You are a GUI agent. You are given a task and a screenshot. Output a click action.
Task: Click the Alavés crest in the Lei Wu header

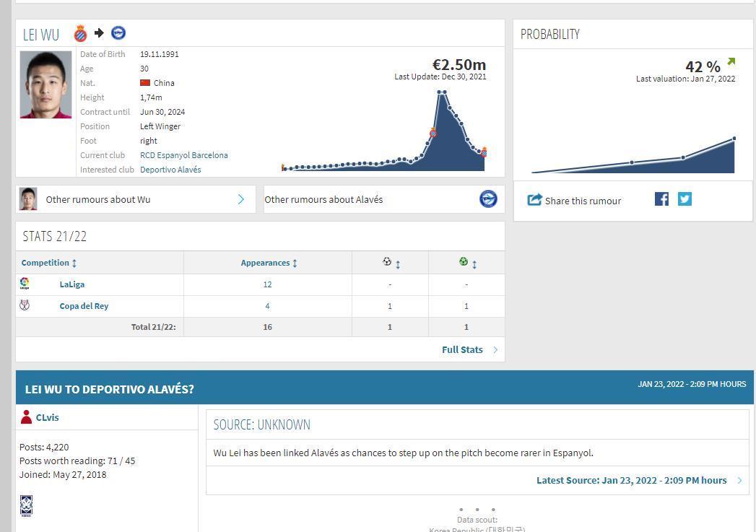pyautogui.click(x=118, y=32)
